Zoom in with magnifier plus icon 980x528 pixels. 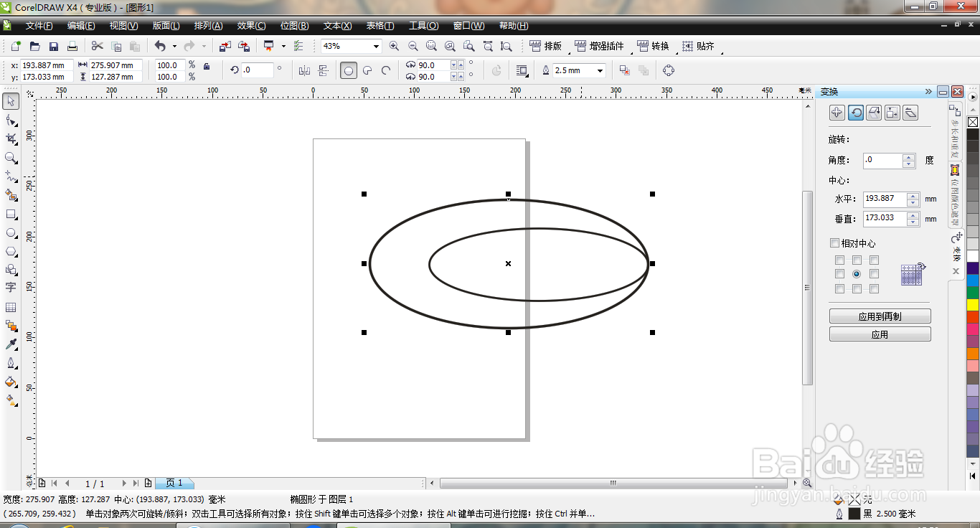(394, 47)
